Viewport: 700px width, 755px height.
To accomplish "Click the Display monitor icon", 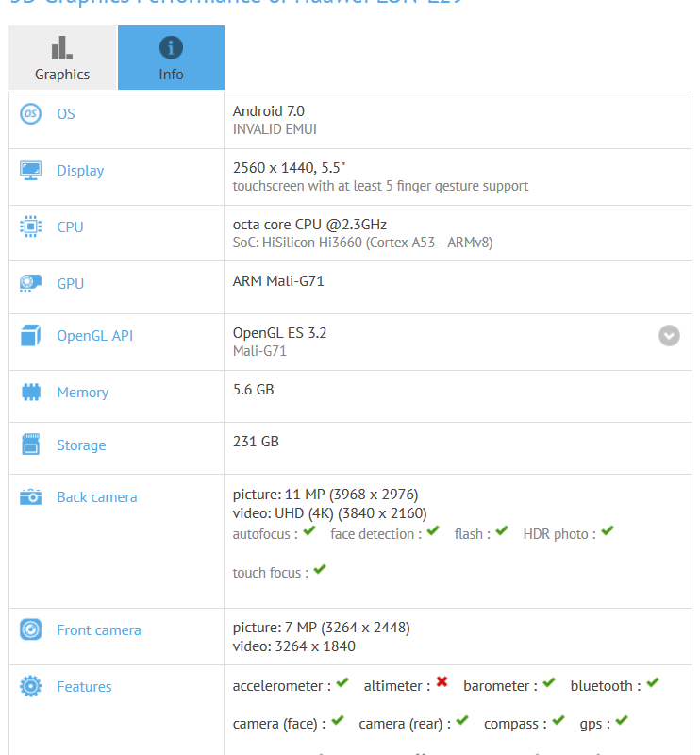I will [x=31, y=171].
